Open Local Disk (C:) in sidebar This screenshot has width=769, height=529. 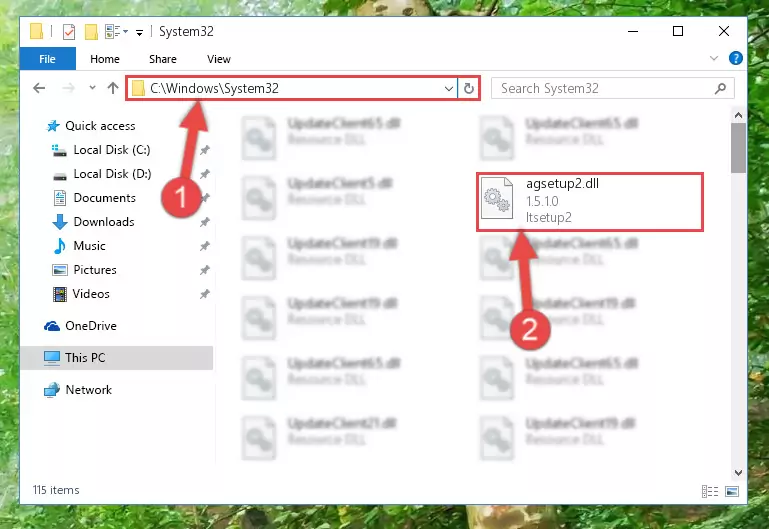tap(112, 150)
